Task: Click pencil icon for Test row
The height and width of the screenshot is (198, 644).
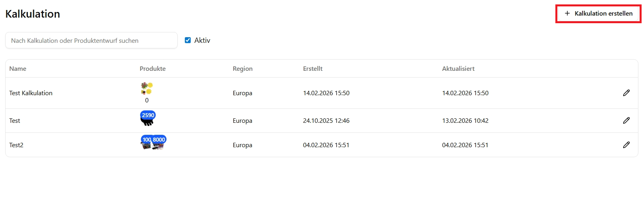Action: coord(626,120)
